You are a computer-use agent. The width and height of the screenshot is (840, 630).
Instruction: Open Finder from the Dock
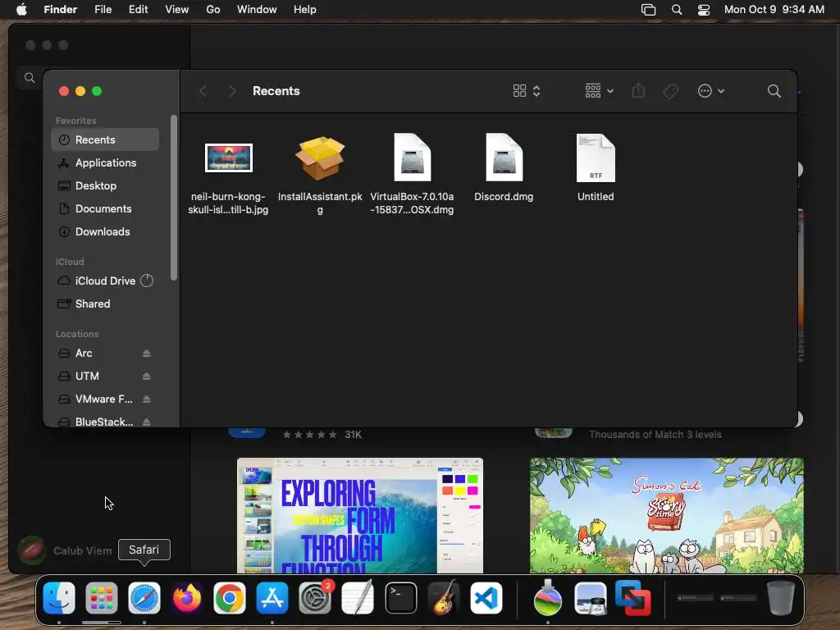[59, 598]
